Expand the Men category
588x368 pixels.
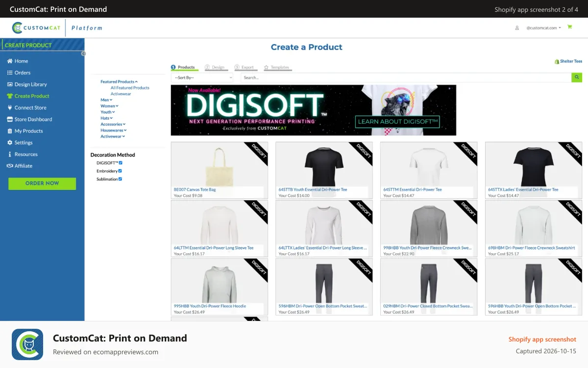[x=106, y=100]
